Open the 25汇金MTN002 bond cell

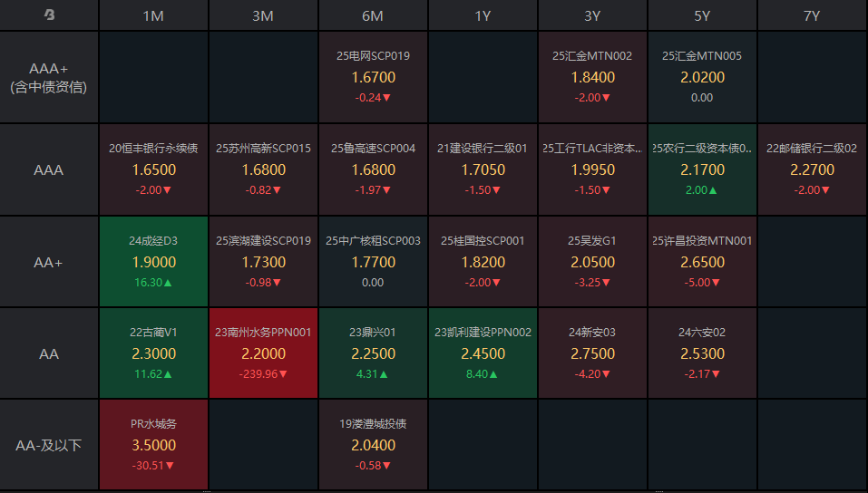[x=592, y=77]
